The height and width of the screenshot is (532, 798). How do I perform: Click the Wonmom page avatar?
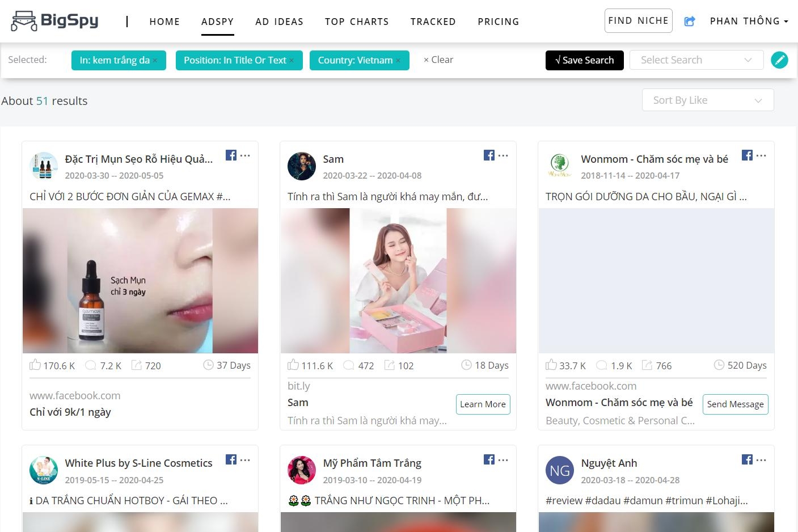point(560,166)
